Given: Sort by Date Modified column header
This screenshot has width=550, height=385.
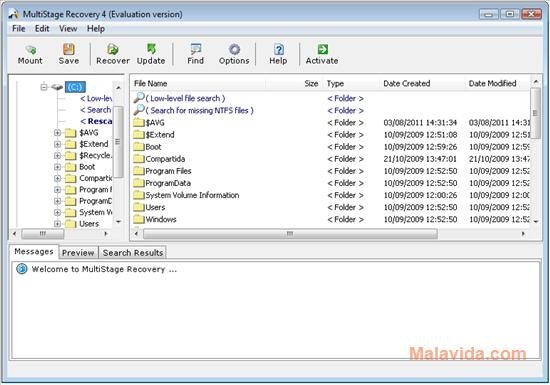Looking at the screenshot, I should tap(498, 83).
